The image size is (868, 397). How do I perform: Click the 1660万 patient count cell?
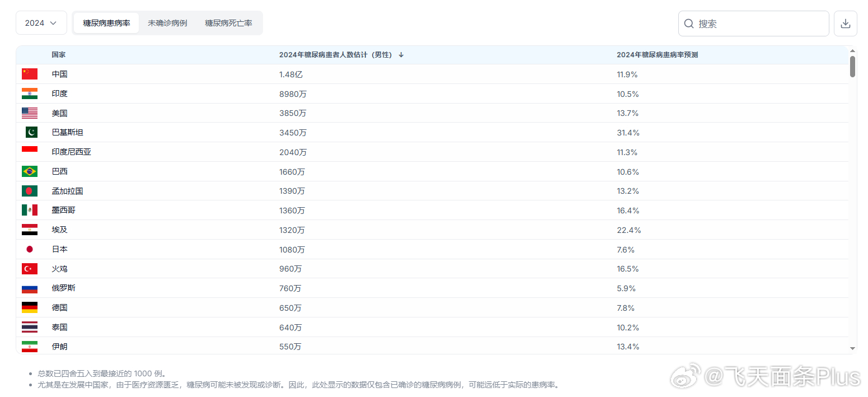point(293,172)
